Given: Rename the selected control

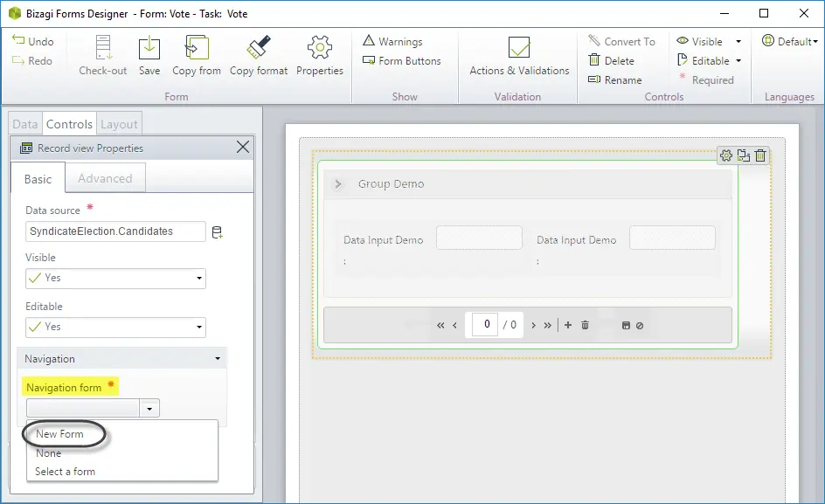Looking at the screenshot, I should click(x=615, y=80).
